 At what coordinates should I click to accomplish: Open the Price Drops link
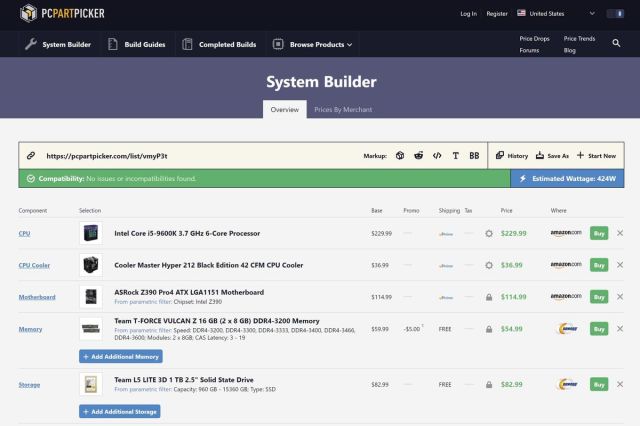(x=534, y=38)
